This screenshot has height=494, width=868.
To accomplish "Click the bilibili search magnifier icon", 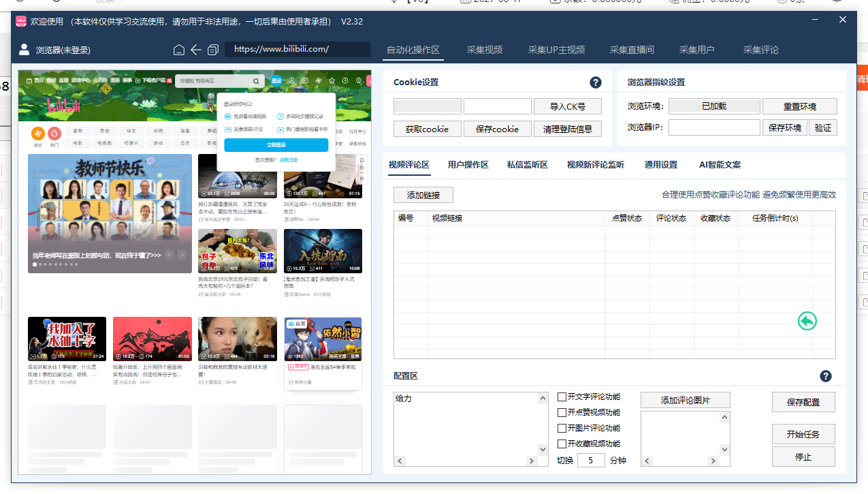I will coord(257,81).
